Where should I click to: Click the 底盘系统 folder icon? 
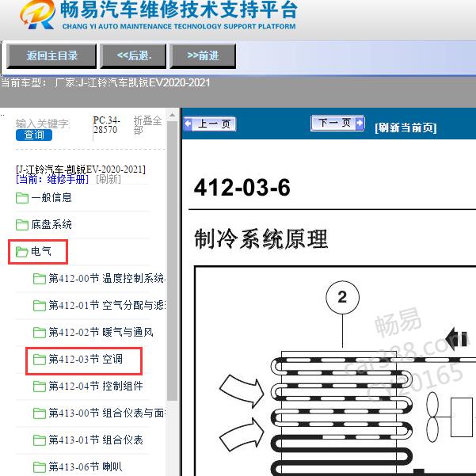click(x=22, y=225)
